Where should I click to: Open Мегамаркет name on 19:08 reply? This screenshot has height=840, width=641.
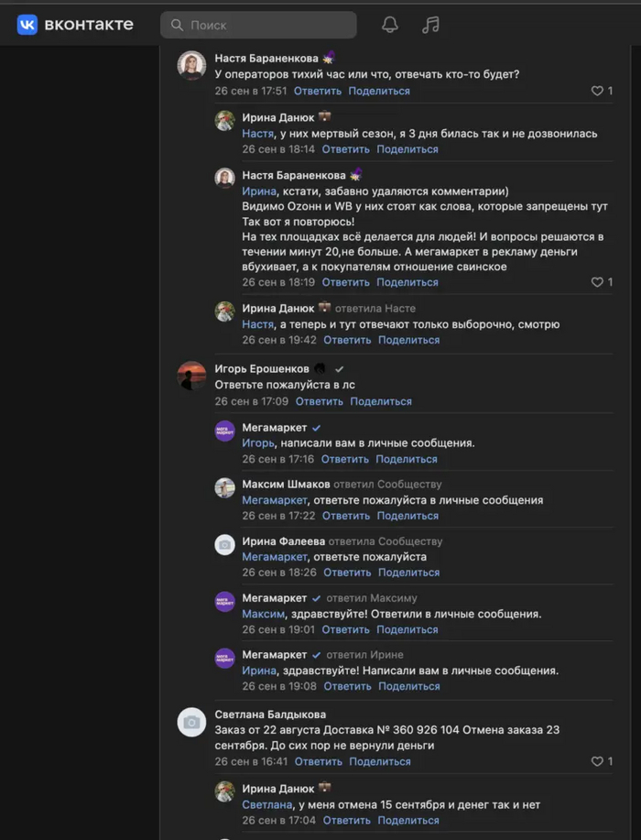(x=275, y=655)
